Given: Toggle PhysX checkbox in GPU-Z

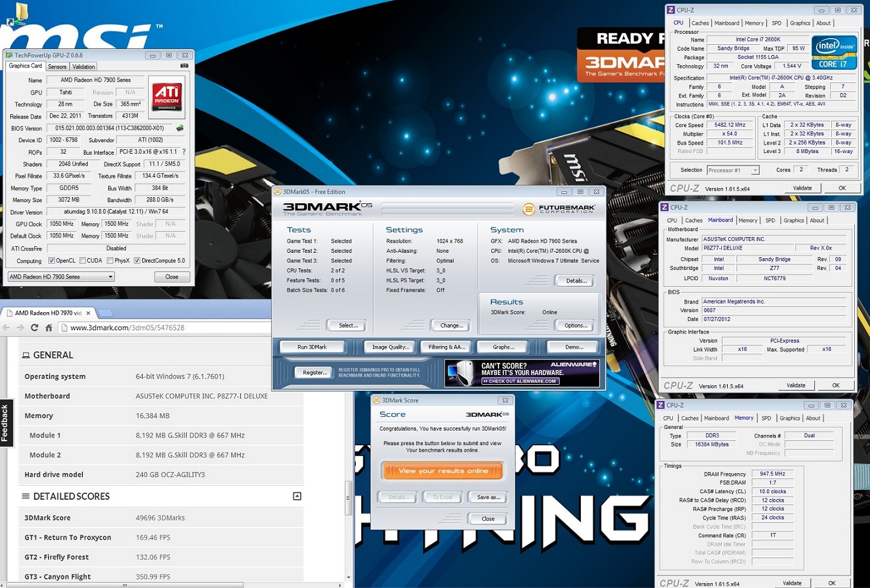Looking at the screenshot, I should coord(110,261).
